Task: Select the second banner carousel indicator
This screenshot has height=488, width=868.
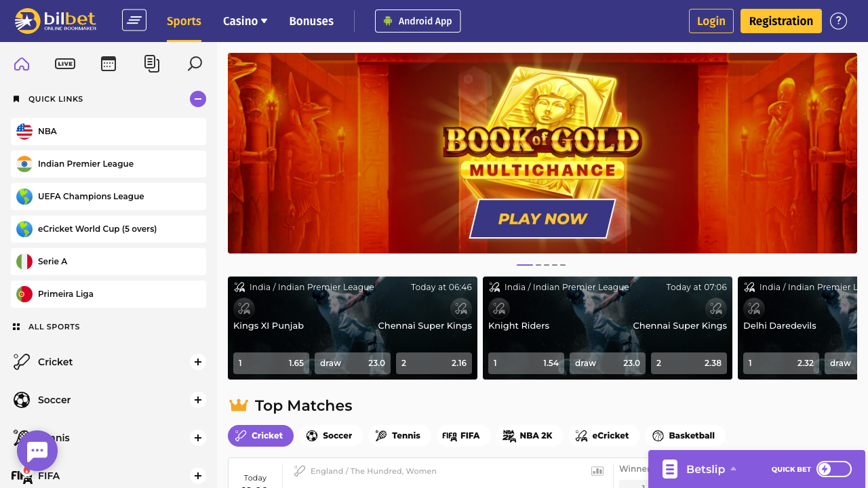Action: tap(538, 265)
